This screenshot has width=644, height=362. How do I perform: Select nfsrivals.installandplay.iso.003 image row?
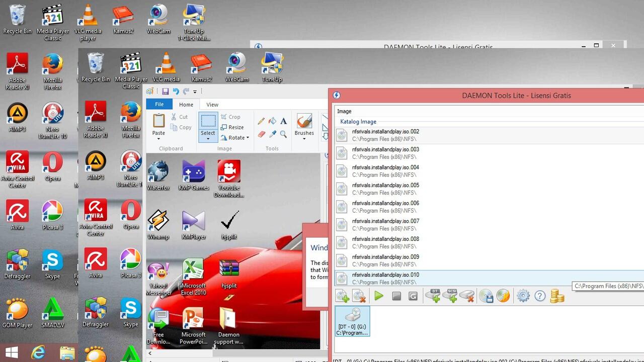coord(489,153)
